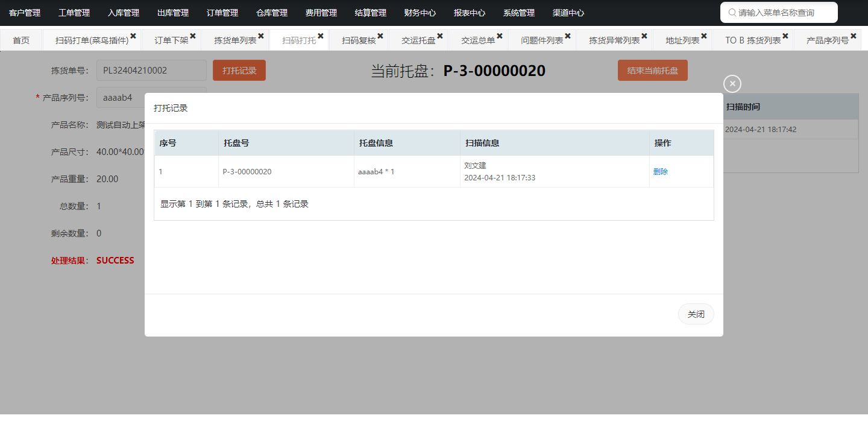The width and height of the screenshot is (868, 424).
Task: Open the 入库管理 menu
Action: coord(124,13)
